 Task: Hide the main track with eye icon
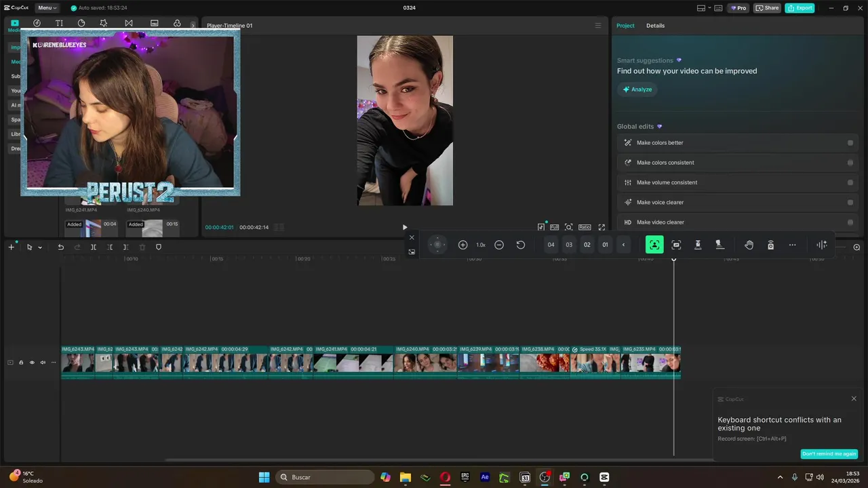(32, 363)
